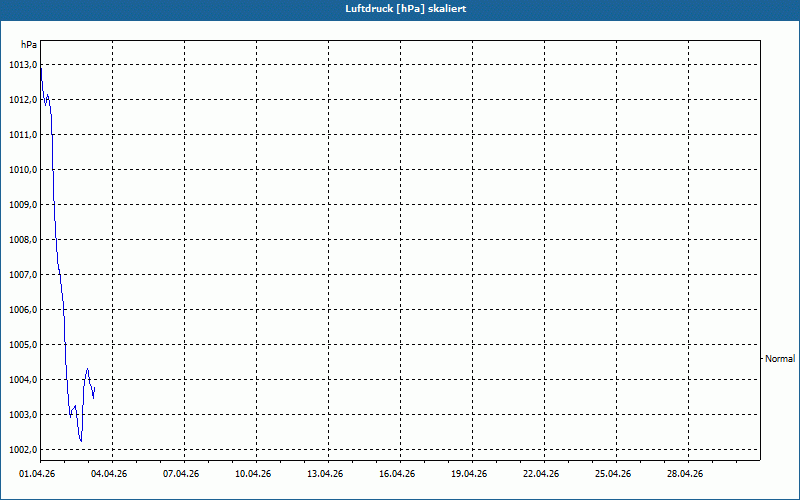Viewport: 800px width, 500px height.
Task: Click the 1008,0 axis value
Action: pos(23,240)
